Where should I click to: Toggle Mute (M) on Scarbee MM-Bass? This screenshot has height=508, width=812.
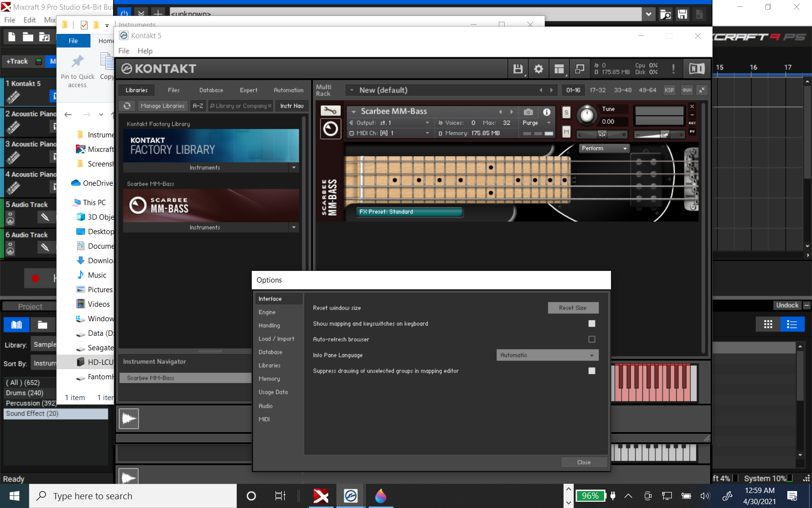click(566, 132)
